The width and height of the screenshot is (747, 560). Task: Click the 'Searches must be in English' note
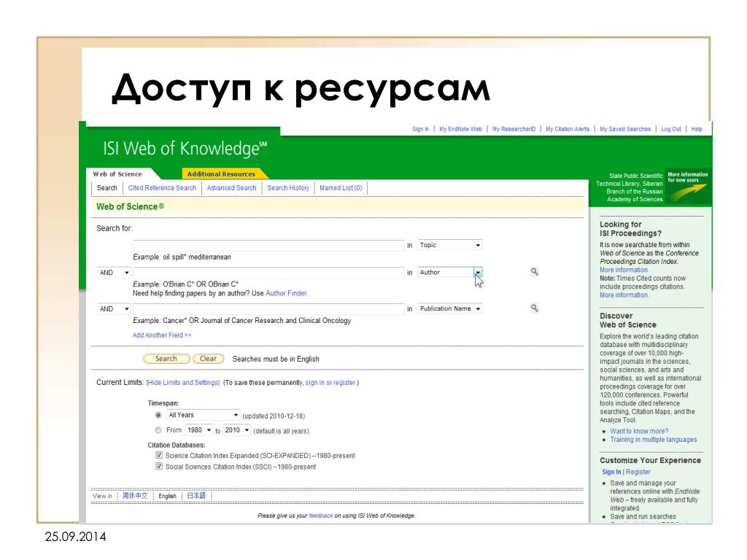[276, 359]
